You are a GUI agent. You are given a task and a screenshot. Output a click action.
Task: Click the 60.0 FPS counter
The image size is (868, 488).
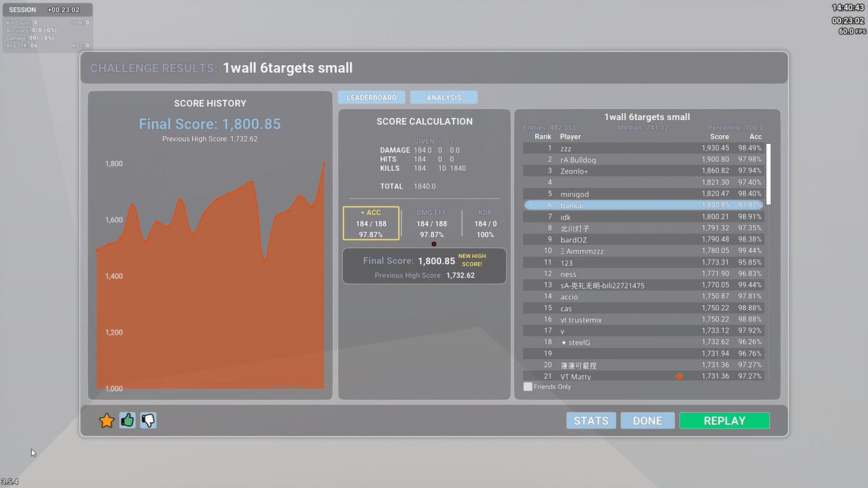[x=851, y=32]
